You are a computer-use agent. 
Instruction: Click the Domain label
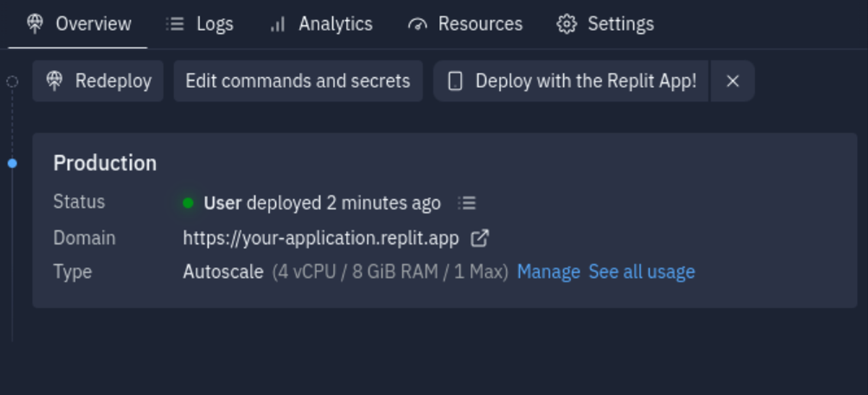(84, 238)
